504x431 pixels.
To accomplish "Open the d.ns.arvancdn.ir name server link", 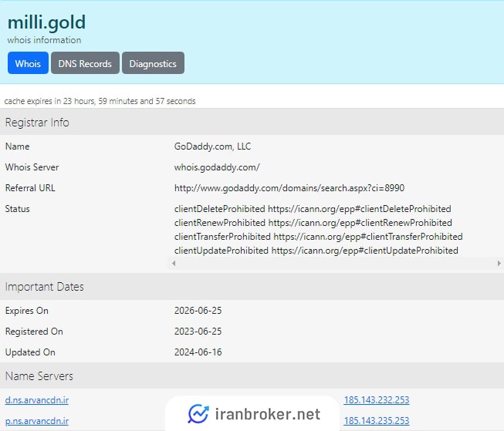I will point(37,400).
